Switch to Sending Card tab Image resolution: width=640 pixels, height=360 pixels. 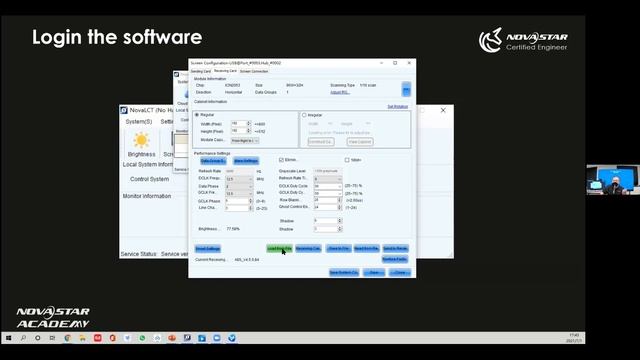point(201,71)
